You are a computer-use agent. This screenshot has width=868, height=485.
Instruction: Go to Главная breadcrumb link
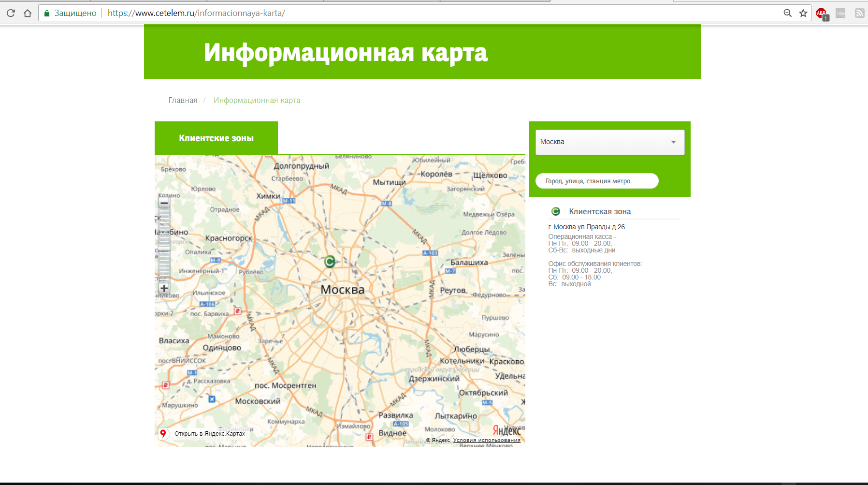(x=183, y=100)
